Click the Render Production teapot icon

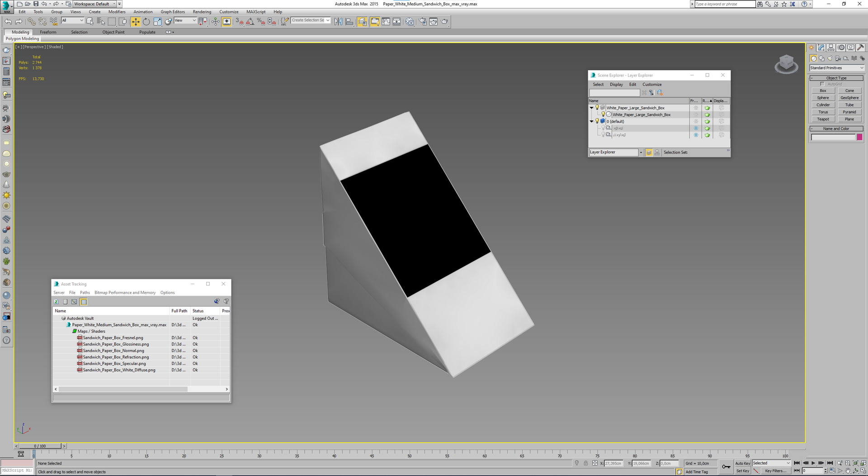(445, 22)
